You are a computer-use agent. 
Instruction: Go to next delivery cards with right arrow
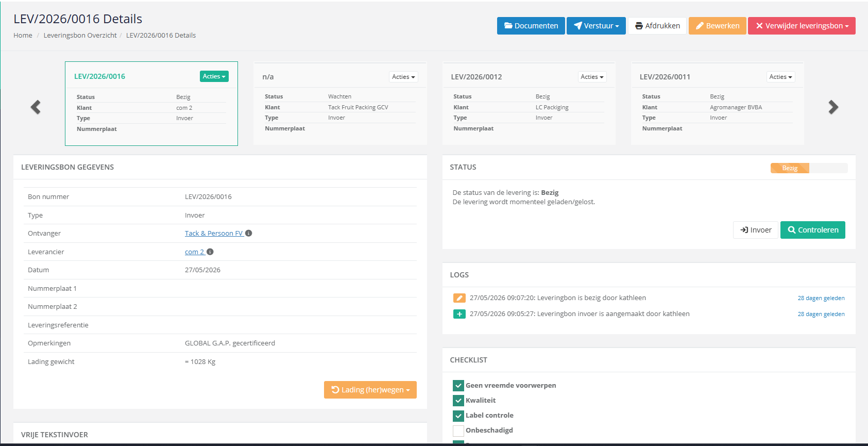click(833, 107)
